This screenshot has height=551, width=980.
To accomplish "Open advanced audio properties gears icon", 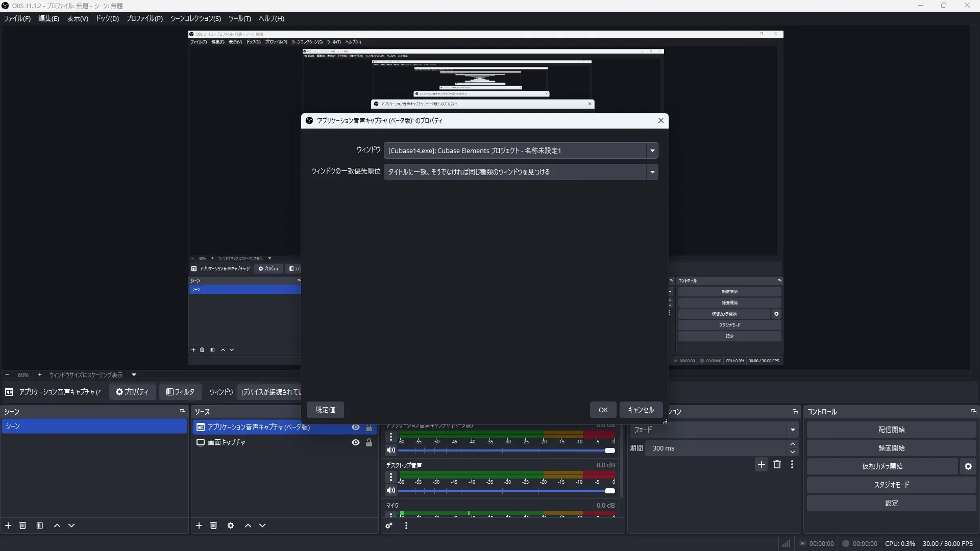I will [x=389, y=525].
